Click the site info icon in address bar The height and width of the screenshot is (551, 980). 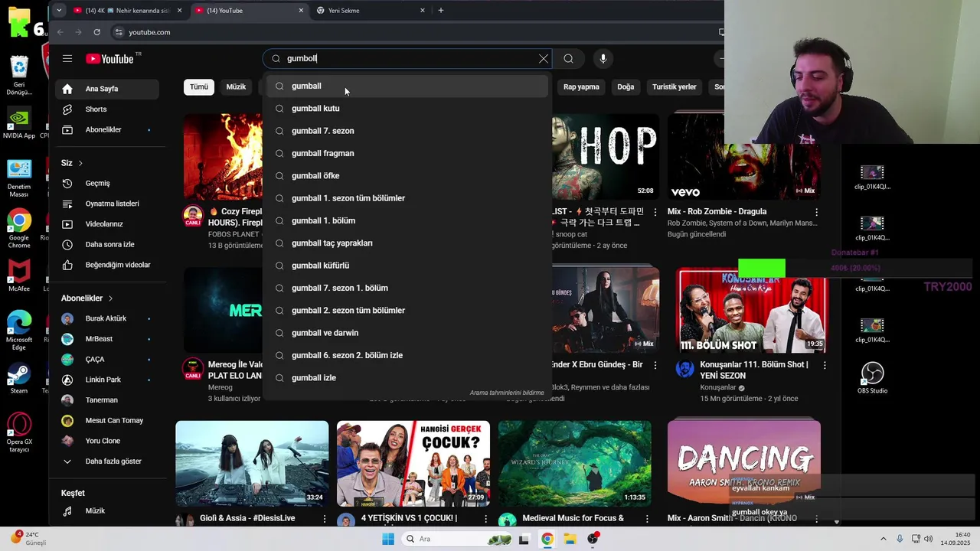(118, 32)
